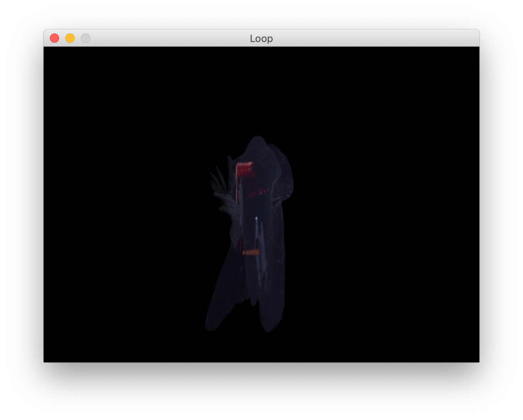Click the Loop window title text
This screenshot has height=420, width=523.
(261, 38)
